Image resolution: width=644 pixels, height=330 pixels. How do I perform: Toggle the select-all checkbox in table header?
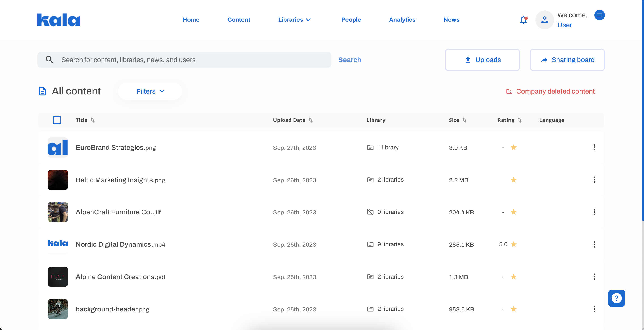[x=57, y=120]
